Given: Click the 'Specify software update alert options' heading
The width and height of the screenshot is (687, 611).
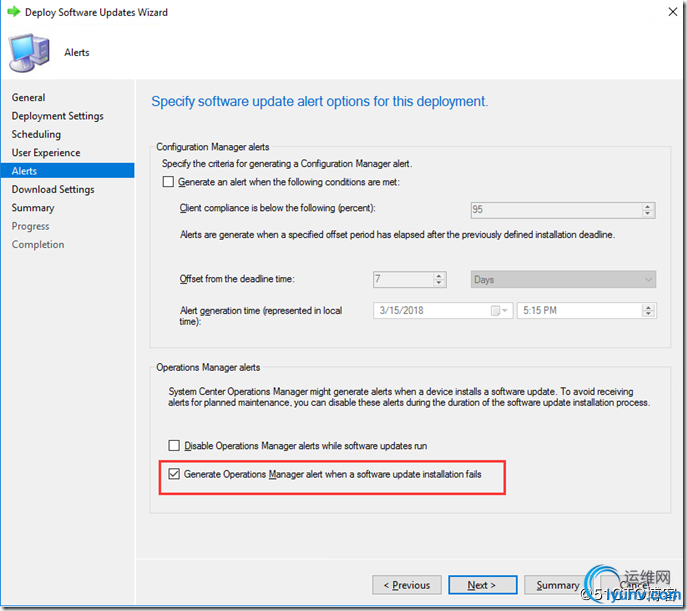Looking at the screenshot, I should [x=319, y=101].
